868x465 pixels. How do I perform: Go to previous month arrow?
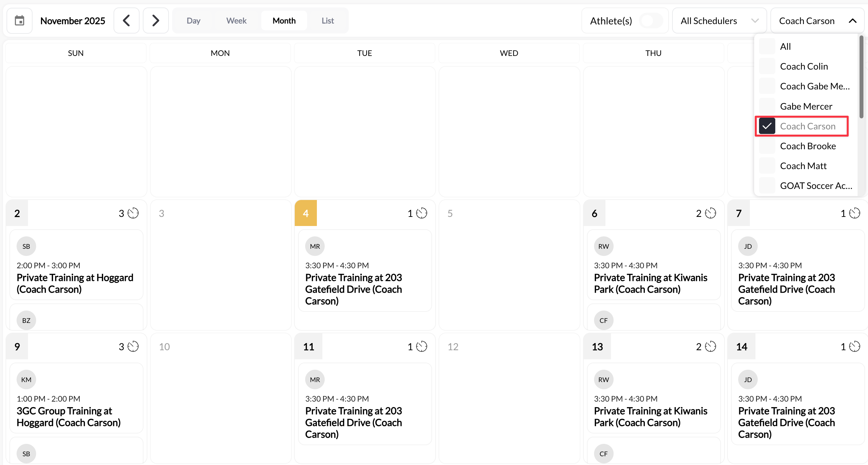(x=126, y=20)
